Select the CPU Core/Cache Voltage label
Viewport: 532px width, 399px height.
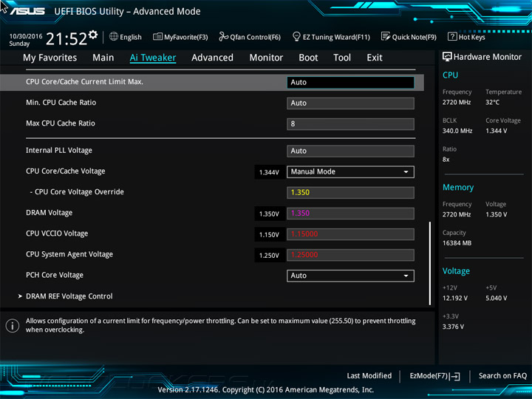66,171
